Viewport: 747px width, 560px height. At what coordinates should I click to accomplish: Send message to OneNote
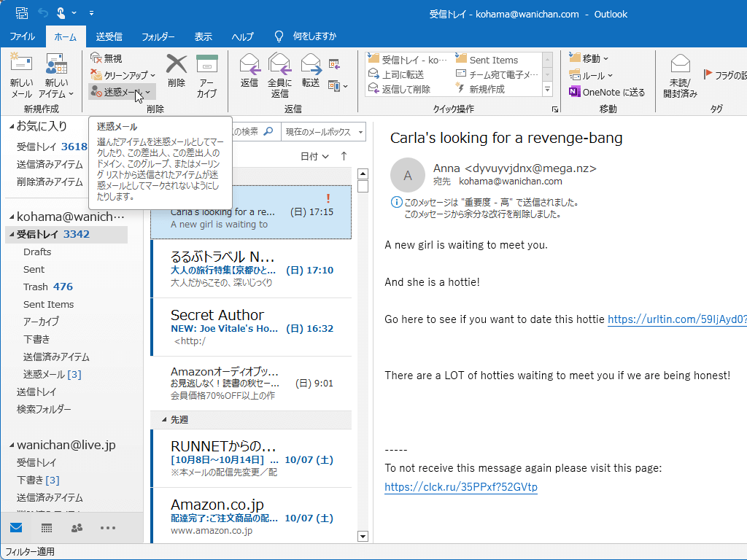607,92
